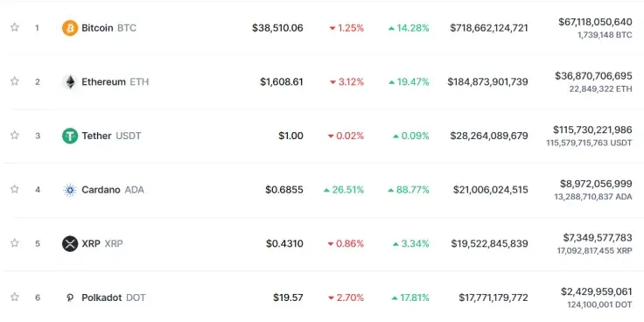Open the Polkadot DOT name link
This screenshot has height=322, width=644.
coord(114,297)
